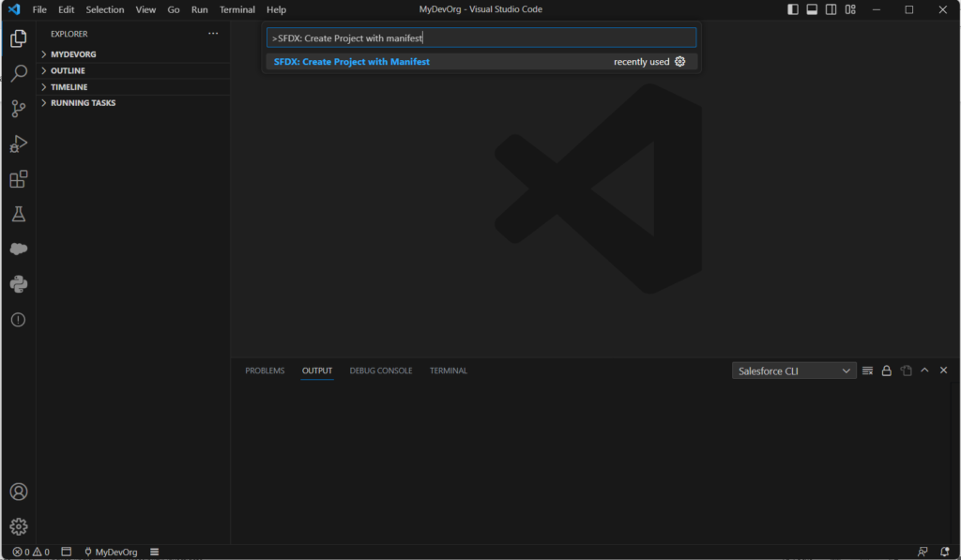Viewport: 961px width, 560px height.
Task: Open the Source Control view
Action: tap(18, 109)
